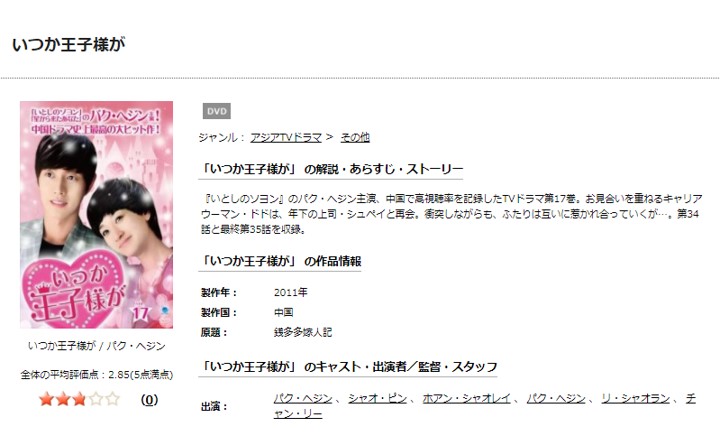The image size is (720, 436).
Task: Click the pink DVD cover thumbnail
Action: pos(96,215)
